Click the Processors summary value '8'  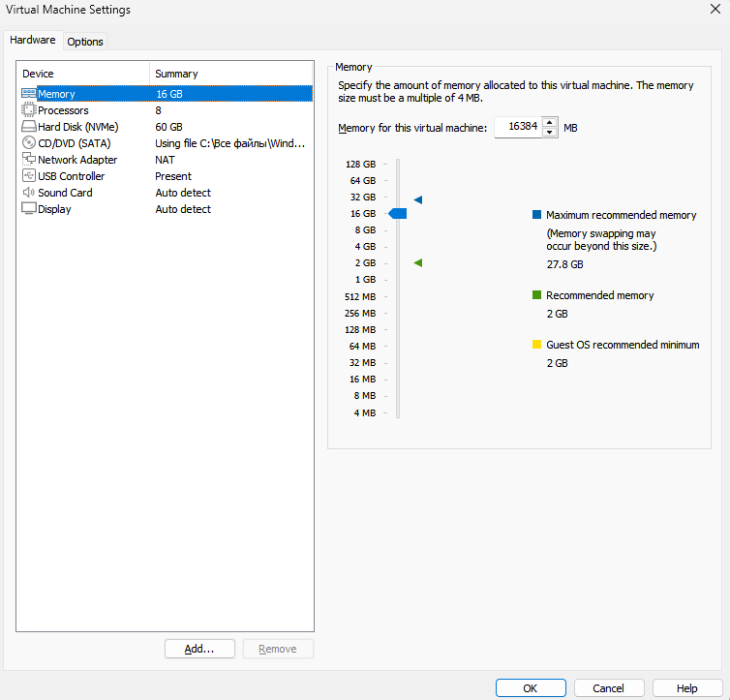[158, 110]
